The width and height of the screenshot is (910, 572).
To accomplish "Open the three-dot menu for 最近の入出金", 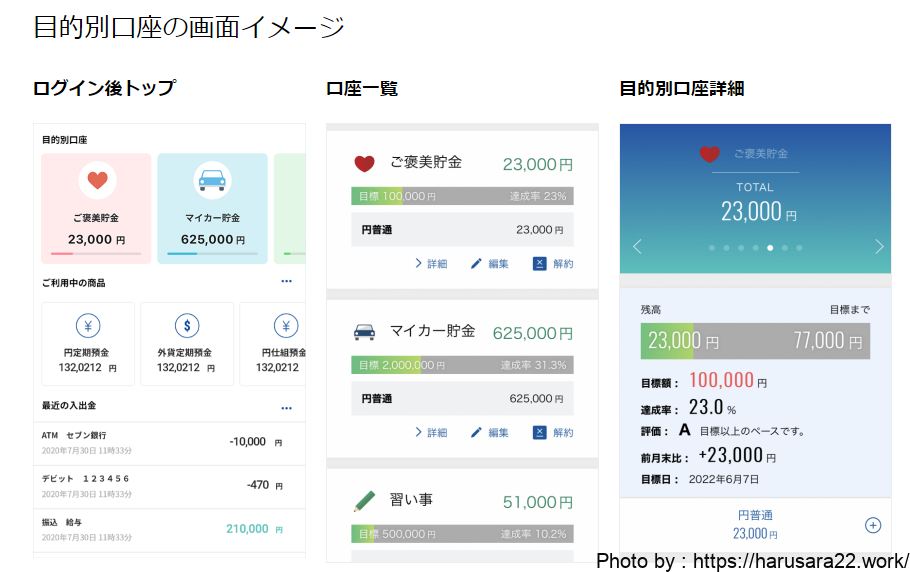I will point(287,408).
